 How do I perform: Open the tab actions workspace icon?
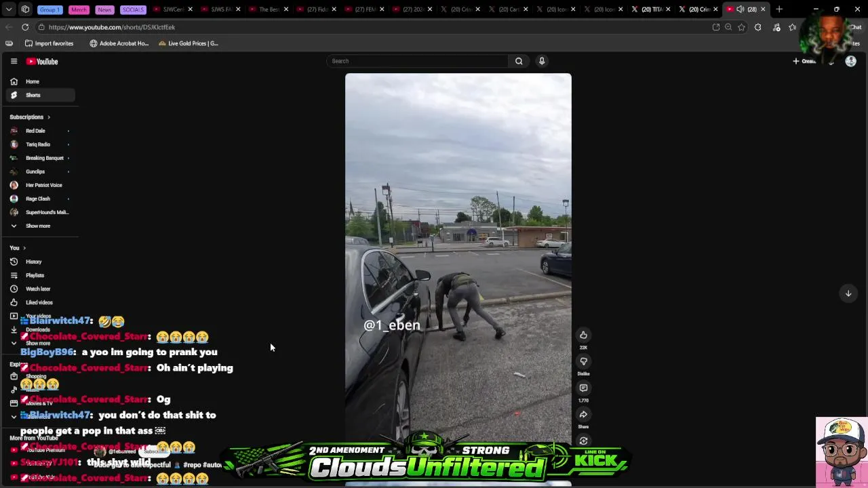(25, 9)
